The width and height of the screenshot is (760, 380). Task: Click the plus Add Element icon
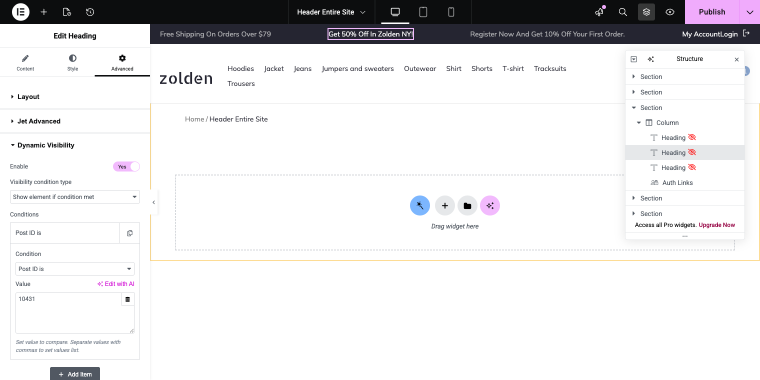[44, 12]
